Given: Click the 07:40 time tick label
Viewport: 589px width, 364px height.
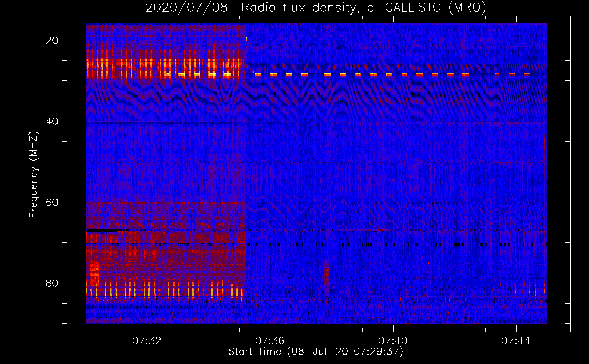Looking at the screenshot, I should pyautogui.click(x=393, y=341).
